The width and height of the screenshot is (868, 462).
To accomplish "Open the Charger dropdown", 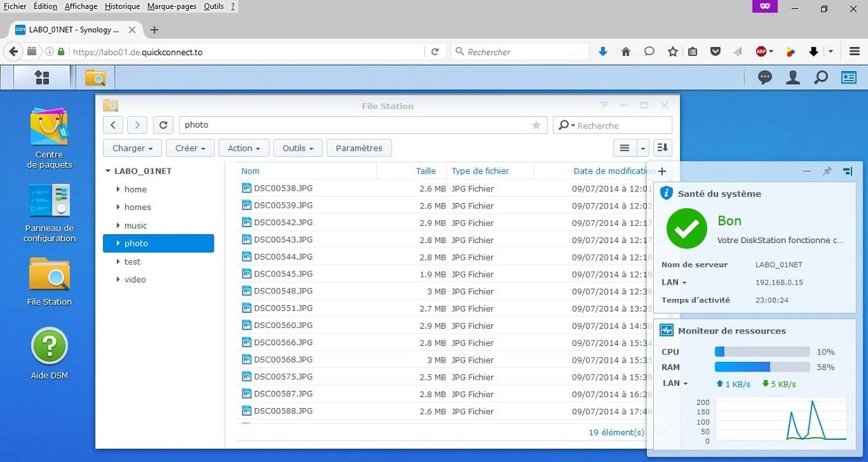I will (133, 148).
